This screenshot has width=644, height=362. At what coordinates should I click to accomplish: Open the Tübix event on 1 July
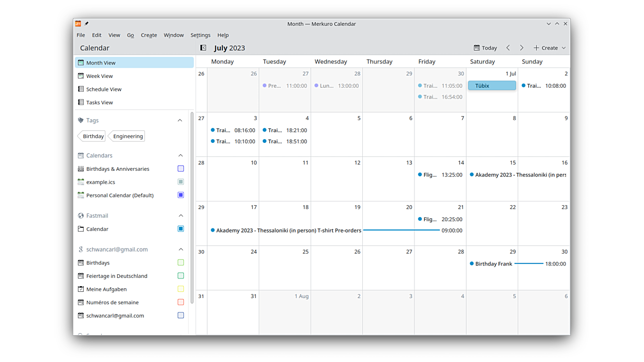tap(492, 86)
